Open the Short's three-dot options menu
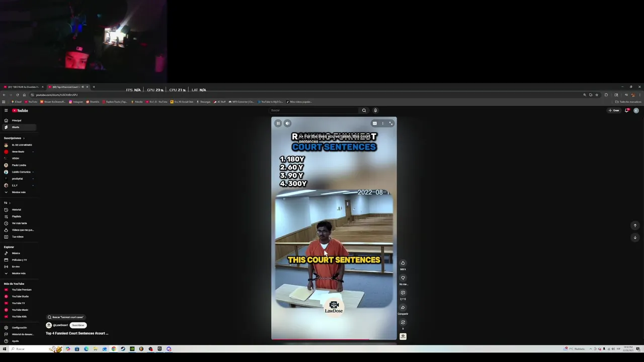 382,123
